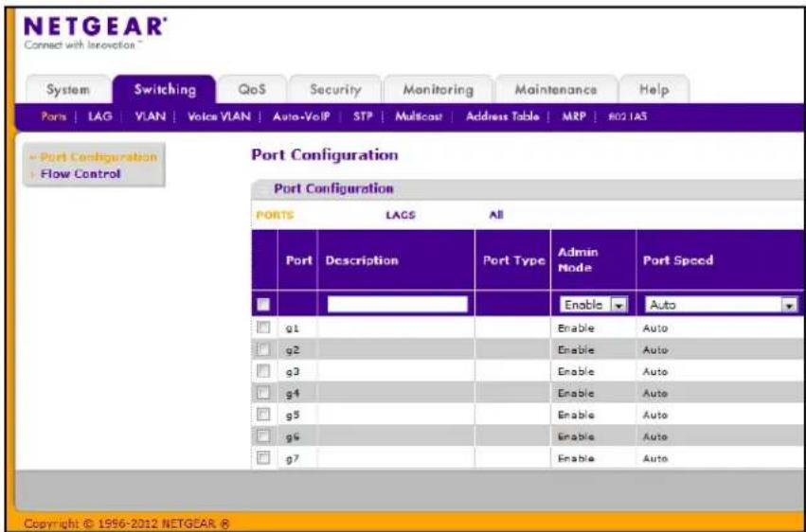The image size is (806, 532).
Task: Open Flow Control in the sidebar
Action: [81, 173]
